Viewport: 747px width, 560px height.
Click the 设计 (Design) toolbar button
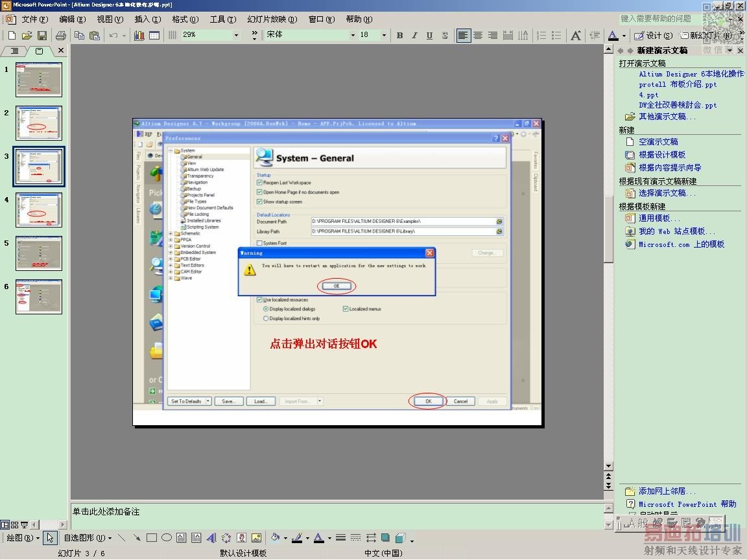click(654, 35)
